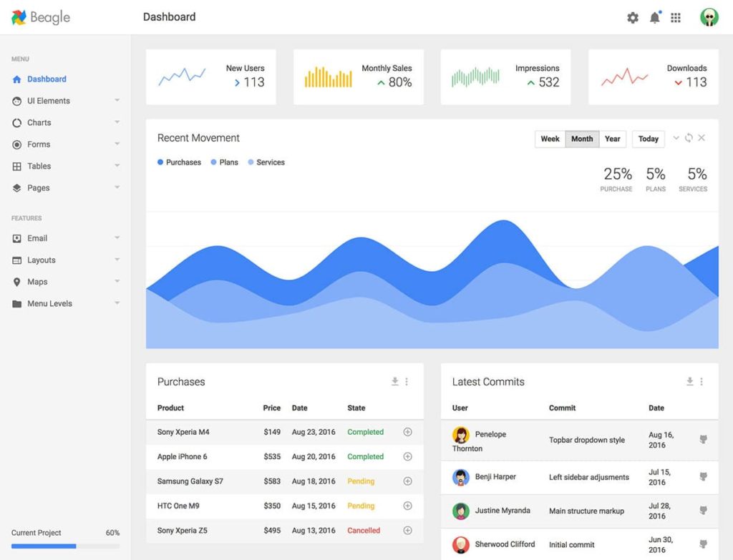Screen dimensions: 733x560
Task: Switch chart range to Month
Action: pyautogui.click(x=582, y=139)
